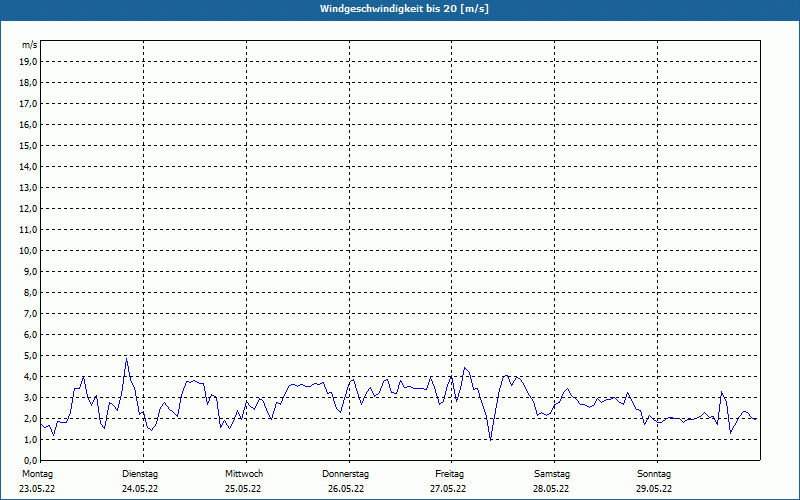Click the Montag day label
This screenshot has height=500, width=800.
[x=37, y=474]
